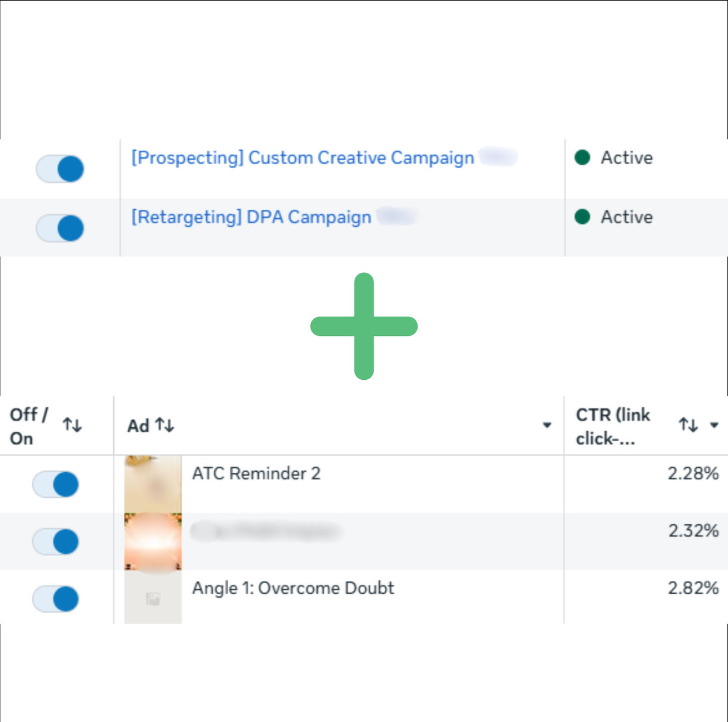This screenshot has height=722, width=728.
Task: Sort ads using Ad column arrows
Action: tap(165, 425)
